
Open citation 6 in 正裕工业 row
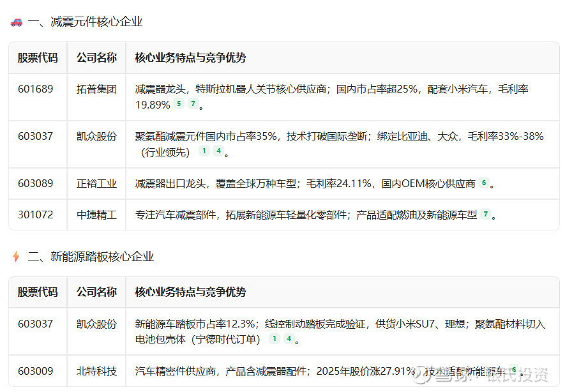point(484,183)
